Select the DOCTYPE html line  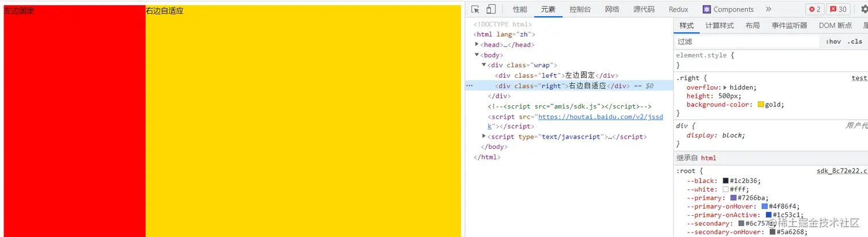click(502, 24)
